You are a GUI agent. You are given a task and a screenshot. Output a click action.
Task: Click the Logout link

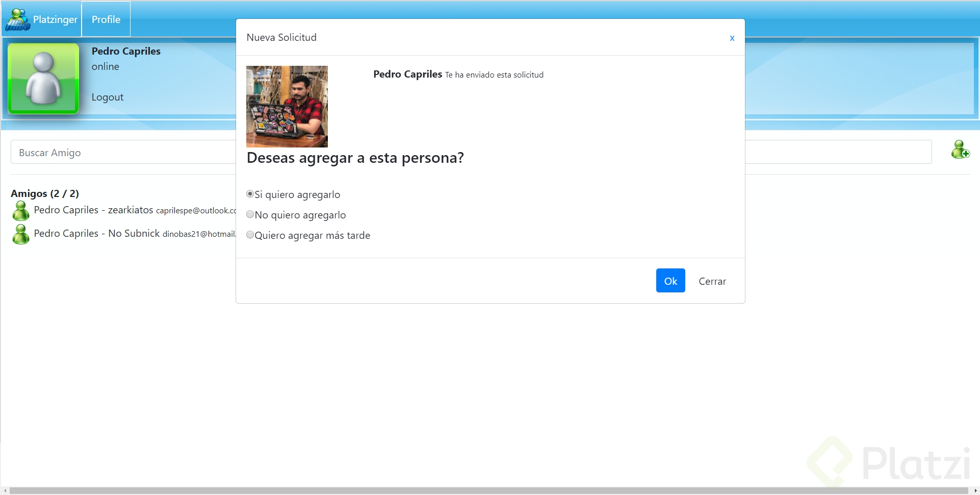(x=107, y=97)
